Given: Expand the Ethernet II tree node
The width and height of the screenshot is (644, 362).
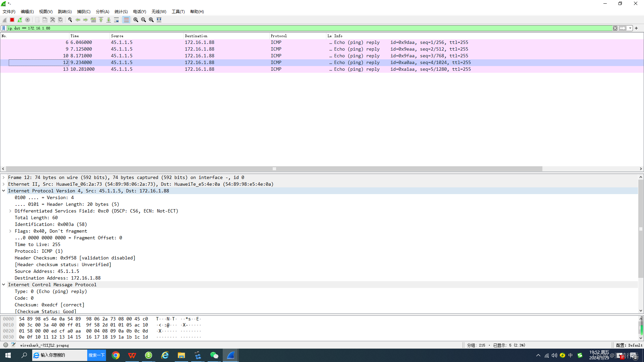Looking at the screenshot, I should pyautogui.click(x=4, y=184).
